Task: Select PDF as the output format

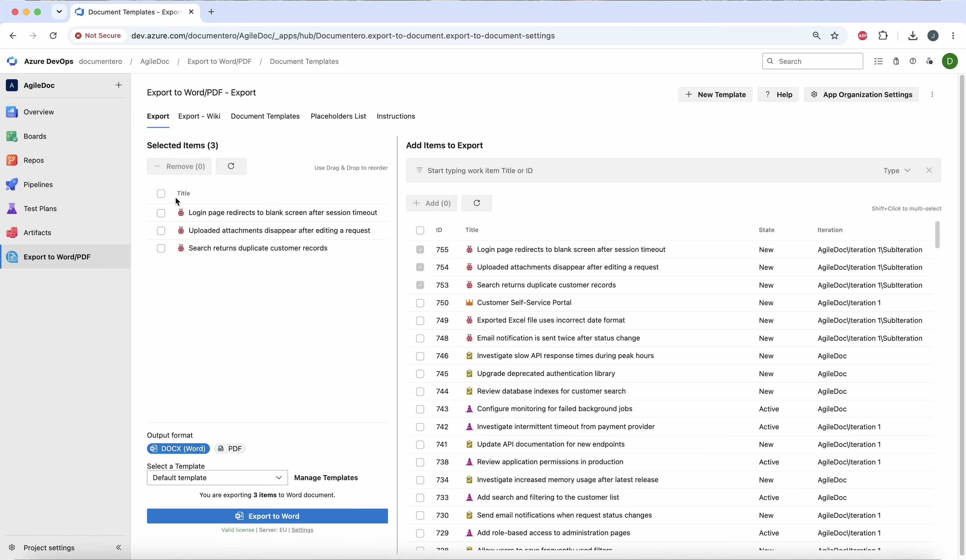Action: click(230, 448)
